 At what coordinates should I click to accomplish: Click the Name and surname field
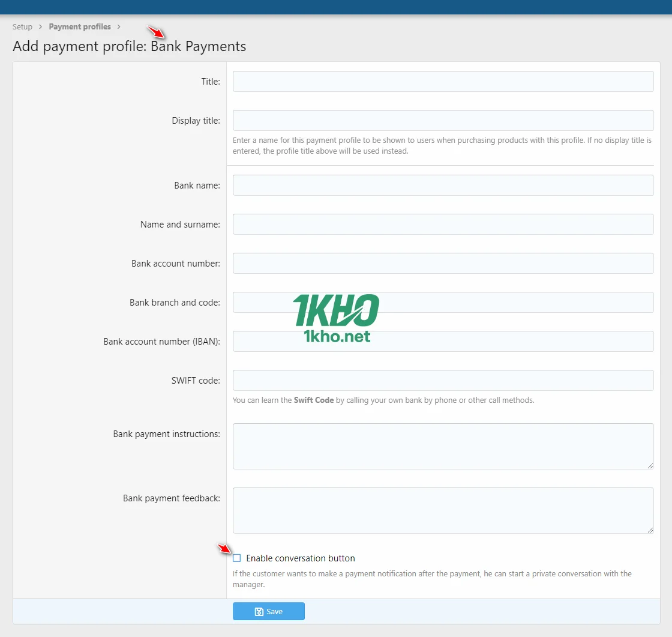click(443, 224)
